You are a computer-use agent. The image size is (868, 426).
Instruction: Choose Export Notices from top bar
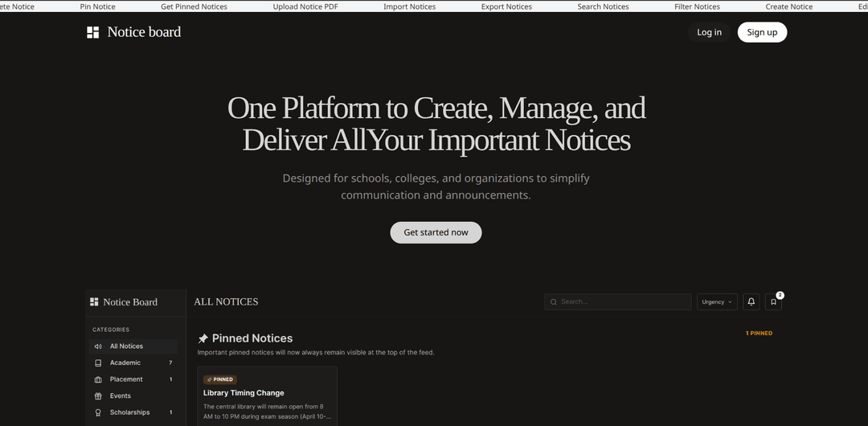(506, 6)
